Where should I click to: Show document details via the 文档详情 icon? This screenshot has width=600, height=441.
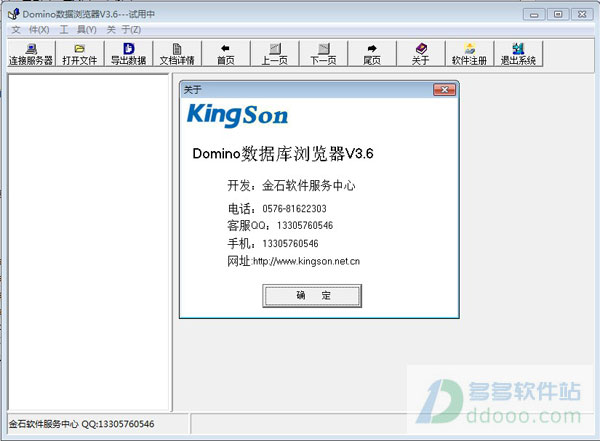coord(177,54)
